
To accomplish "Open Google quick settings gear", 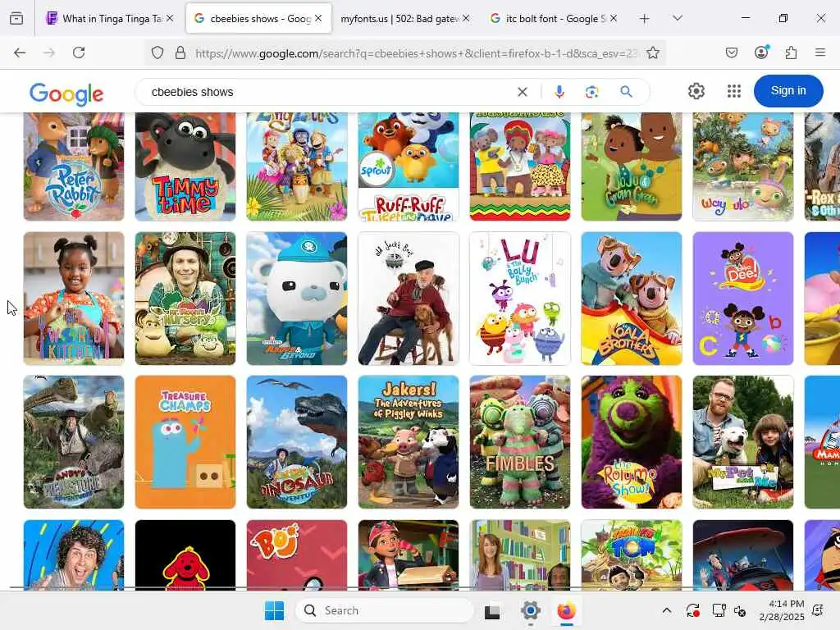I will [x=696, y=91].
